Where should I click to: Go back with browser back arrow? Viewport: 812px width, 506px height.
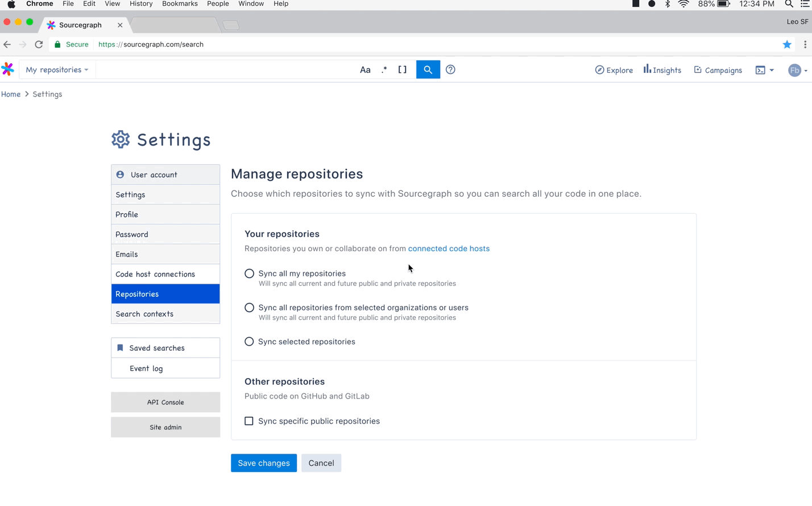pos(7,44)
